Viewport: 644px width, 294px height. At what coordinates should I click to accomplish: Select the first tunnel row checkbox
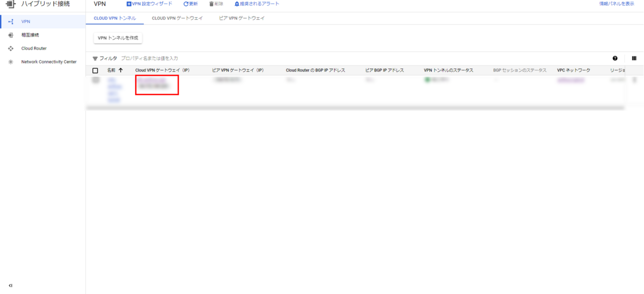point(96,80)
